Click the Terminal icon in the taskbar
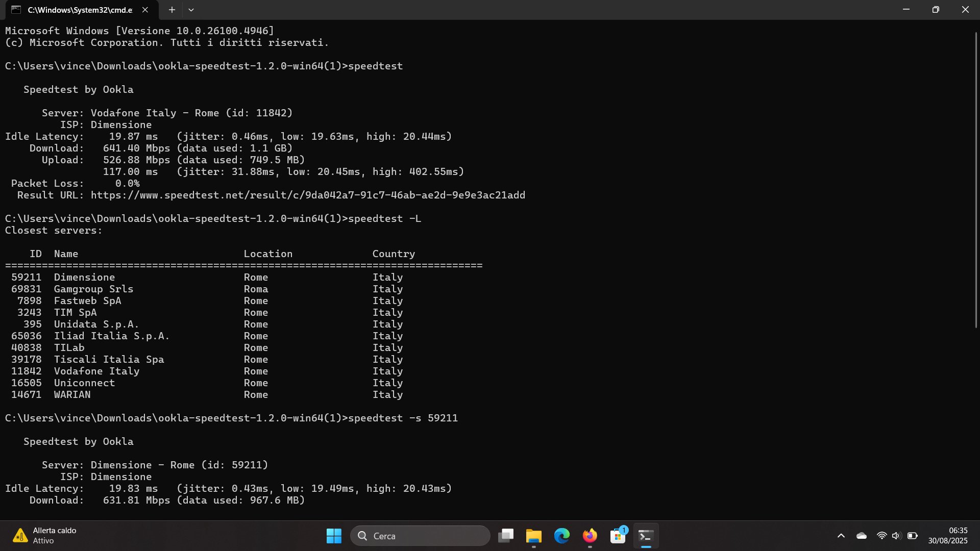The height and width of the screenshot is (551, 980). pos(646,536)
